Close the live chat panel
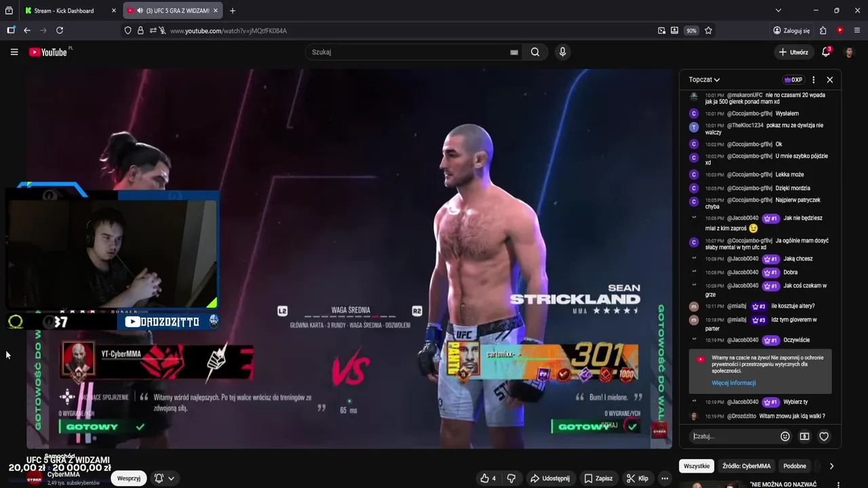868x488 pixels. [829, 80]
